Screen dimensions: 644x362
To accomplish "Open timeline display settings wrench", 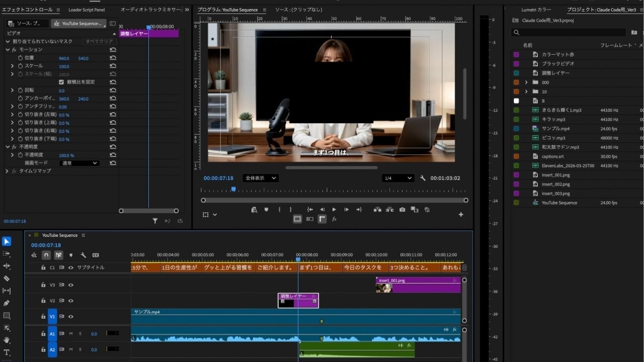I will (x=83, y=255).
